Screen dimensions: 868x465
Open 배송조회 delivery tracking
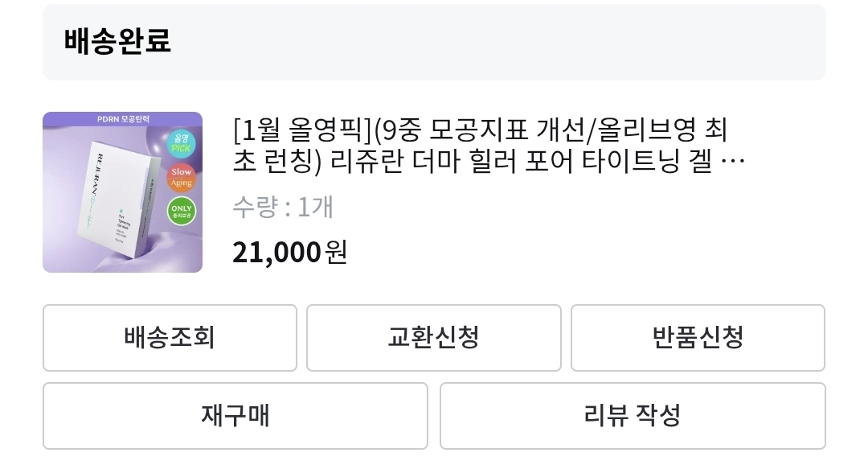[x=170, y=337]
